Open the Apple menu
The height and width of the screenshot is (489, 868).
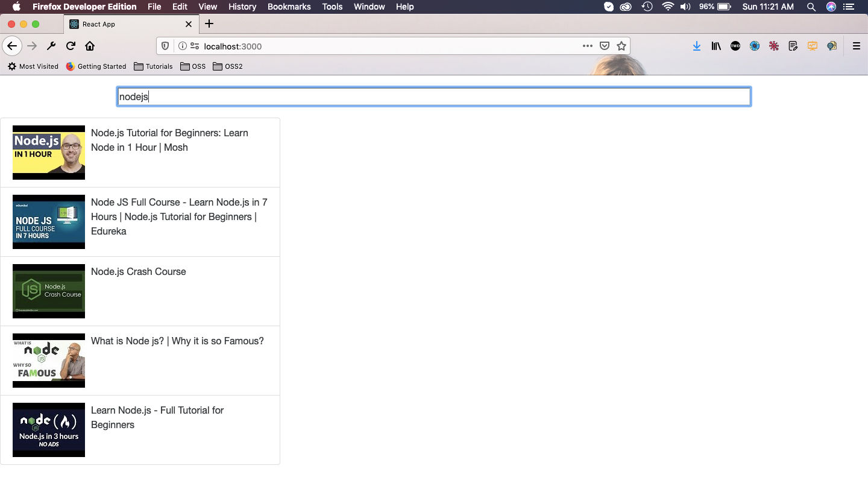point(16,7)
